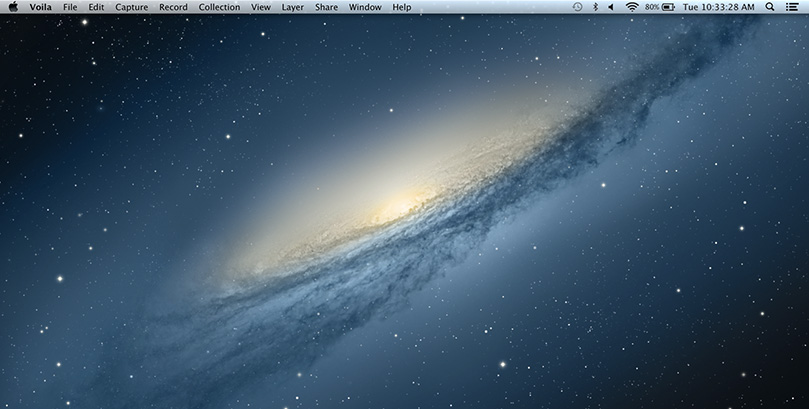Open the Apple menu
809x409 pixels.
[x=13, y=7]
